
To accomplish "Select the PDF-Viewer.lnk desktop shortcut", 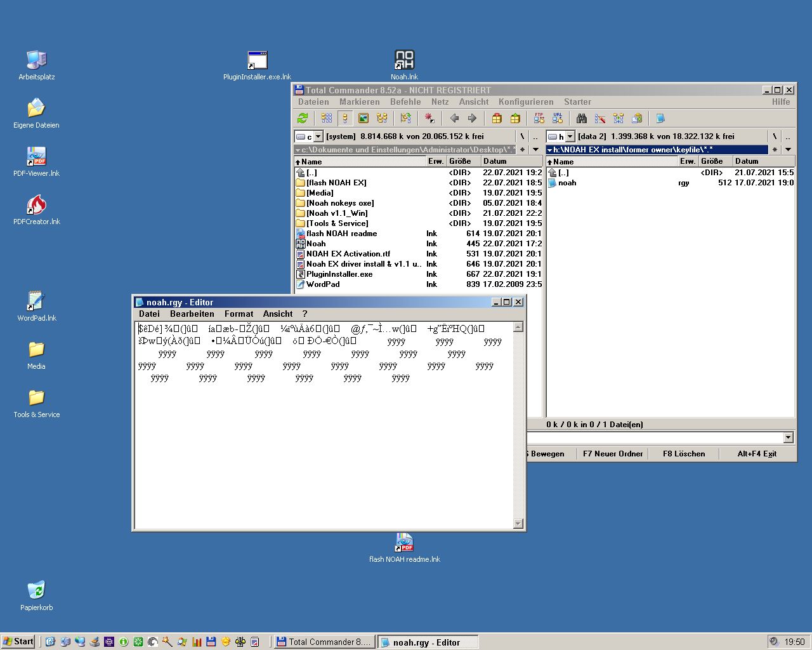I will coord(36,162).
